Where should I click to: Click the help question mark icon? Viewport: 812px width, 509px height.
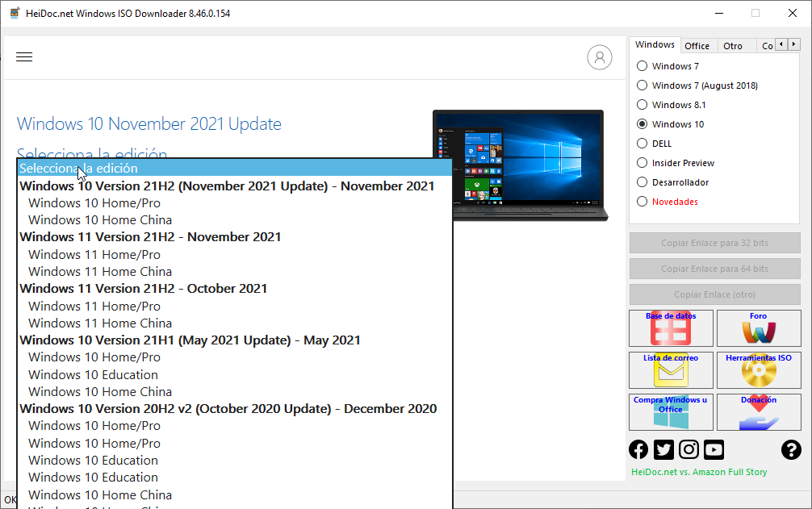[791, 449]
